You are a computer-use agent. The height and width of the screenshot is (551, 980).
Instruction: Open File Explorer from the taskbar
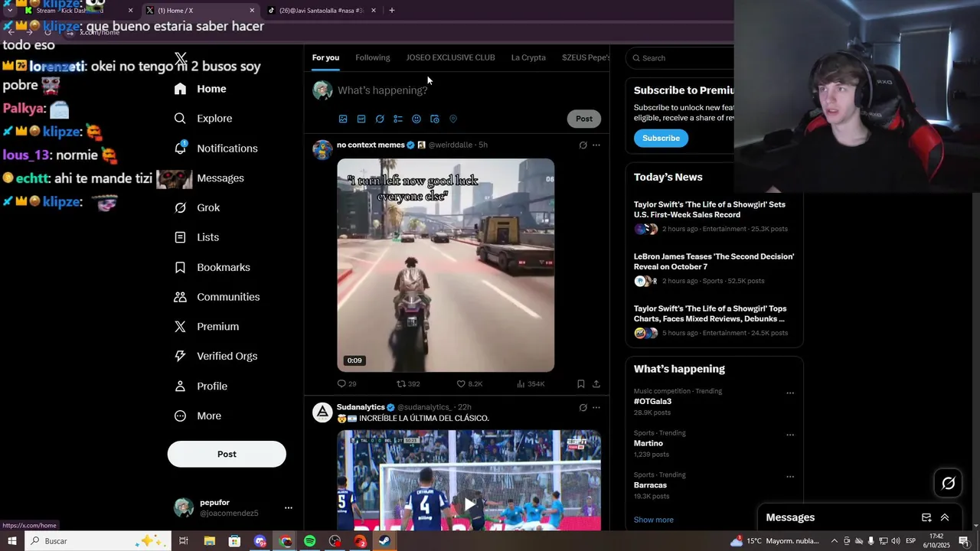point(209,541)
